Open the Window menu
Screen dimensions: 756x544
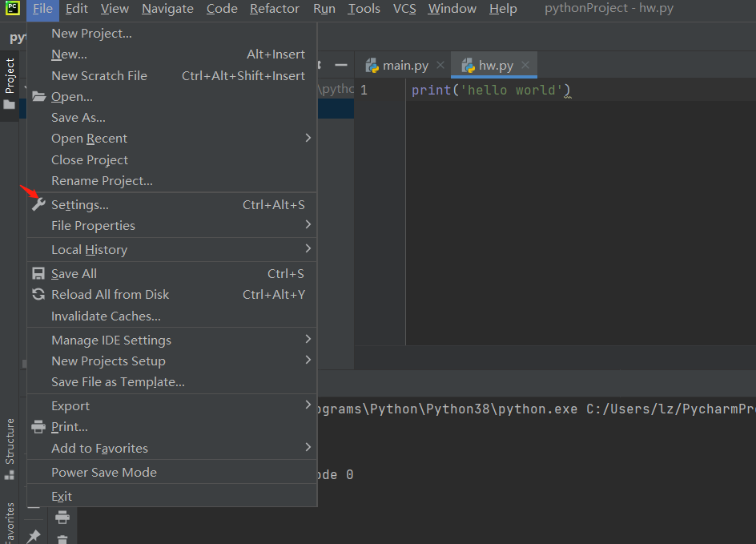452,9
